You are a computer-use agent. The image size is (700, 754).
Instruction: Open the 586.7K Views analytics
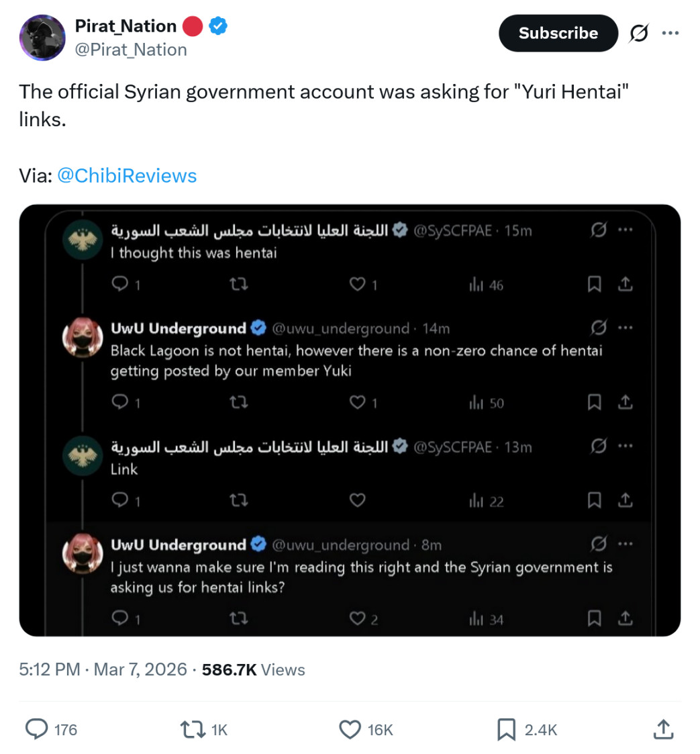coord(253,669)
